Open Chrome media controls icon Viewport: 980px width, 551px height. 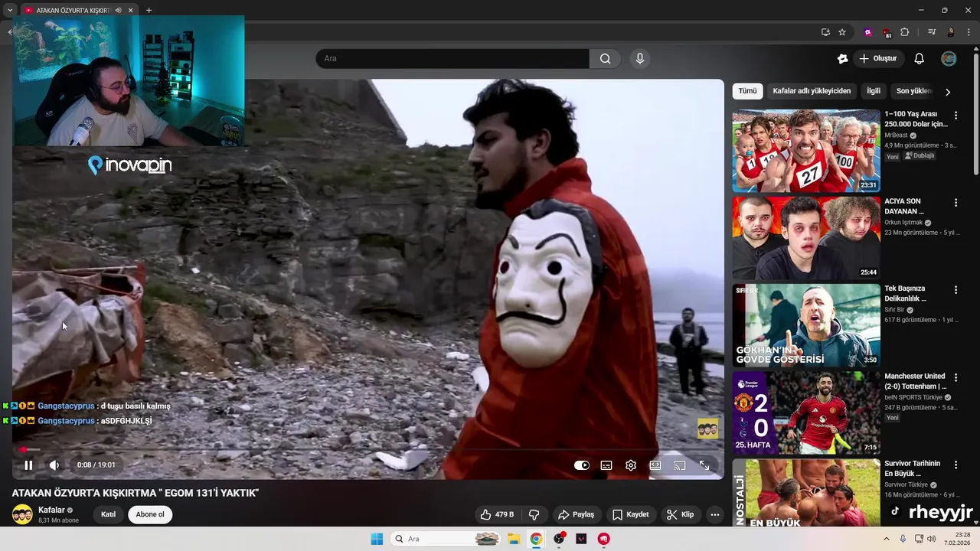coord(932,32)
